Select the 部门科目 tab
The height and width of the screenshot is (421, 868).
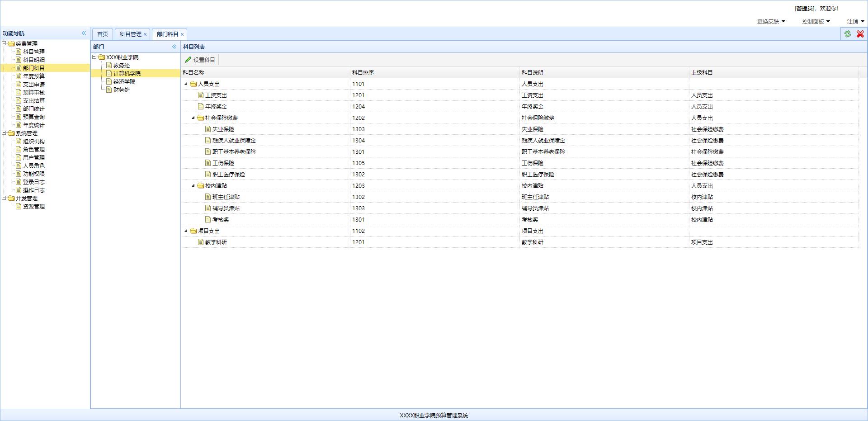(x=168, y=34)
